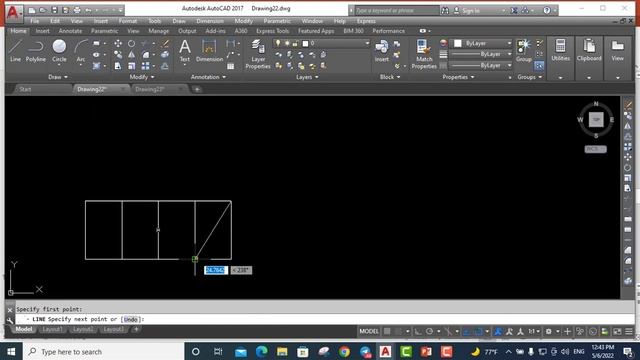Toggle object snap tracking in status bar
640x360 pixels.
click(467, 331)
